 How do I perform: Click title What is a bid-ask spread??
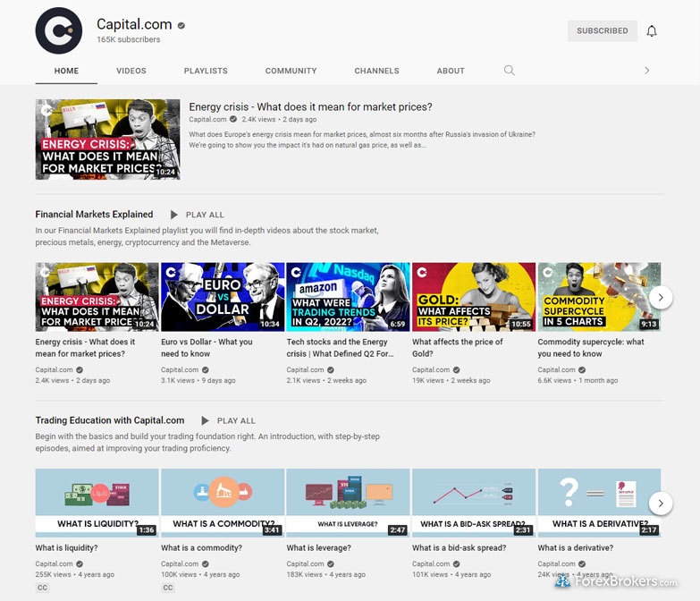click(459, 547)
